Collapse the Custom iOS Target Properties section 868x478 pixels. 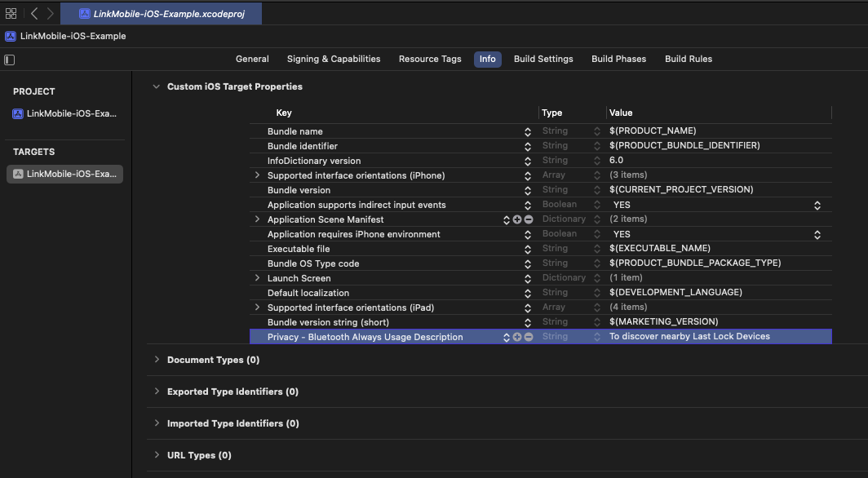pos(157,86)
